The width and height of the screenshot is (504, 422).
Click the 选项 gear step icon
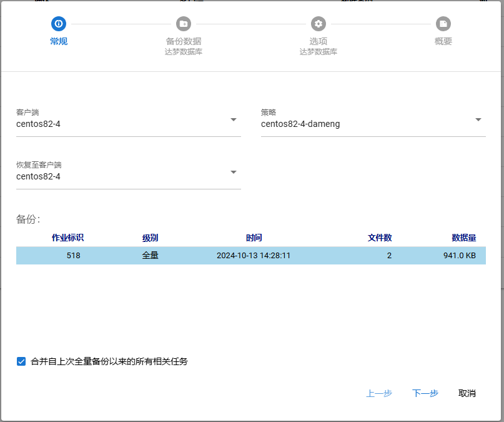pyautogui.click(x=319, y=24)
